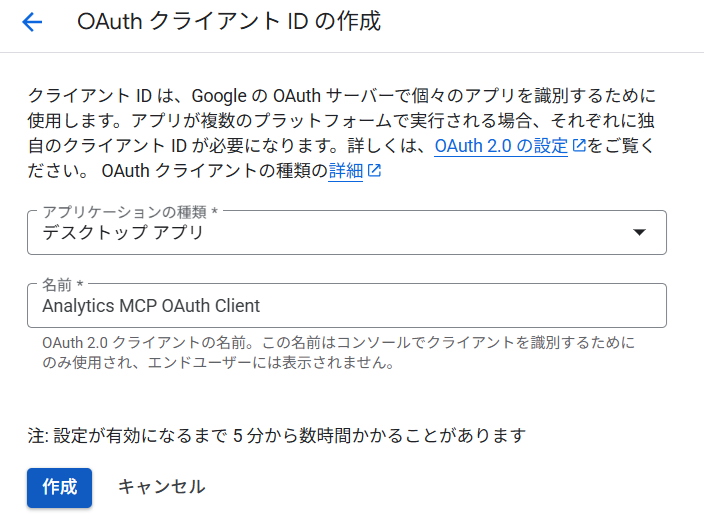Click external-link icon beside 詳細
Image resolution: width=704 pixels, height=531 pixels.
coord(374,171)
